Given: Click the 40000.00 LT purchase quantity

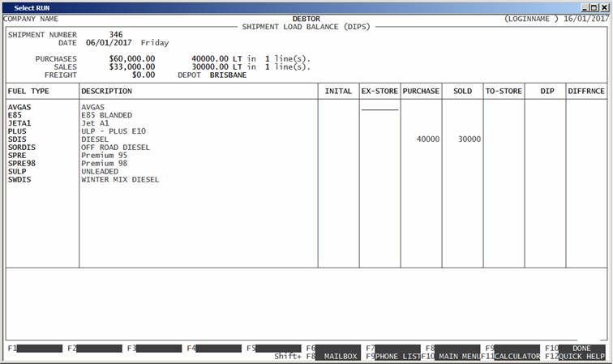Looking at the screenshot, I should coord(216,59).
